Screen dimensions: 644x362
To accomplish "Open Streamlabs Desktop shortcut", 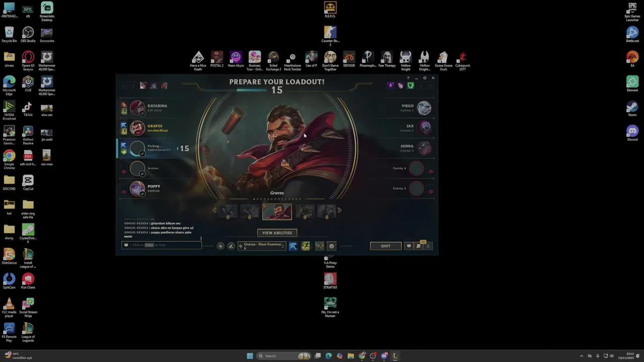I will coord(47,12).
